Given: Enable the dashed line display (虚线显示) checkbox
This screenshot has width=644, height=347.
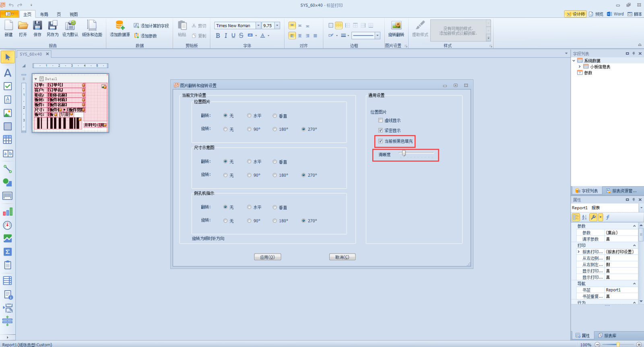Looking at the screenshot, I should coord(380,120).
